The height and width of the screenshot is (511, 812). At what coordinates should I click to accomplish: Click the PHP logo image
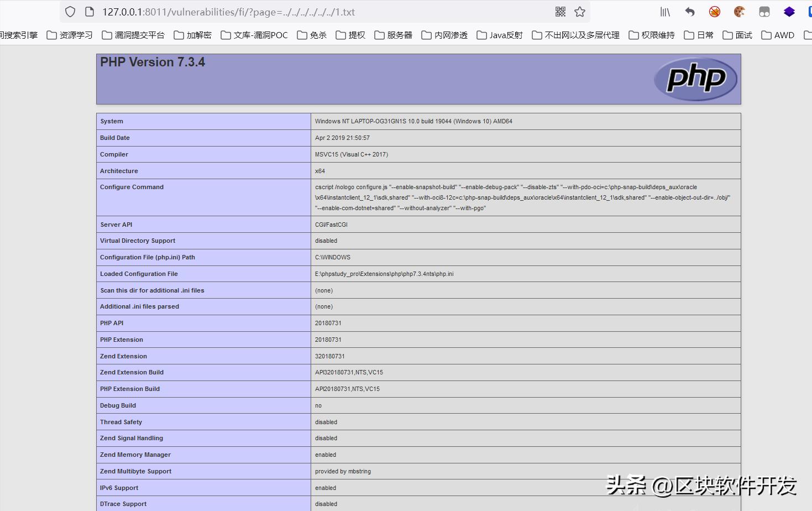click(695, 79)
